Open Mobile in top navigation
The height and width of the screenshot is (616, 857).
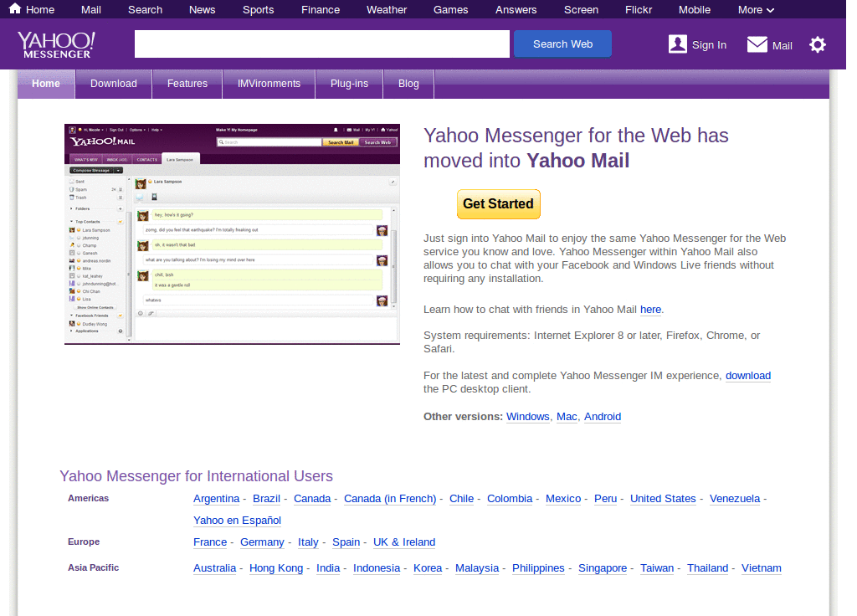(x=694, y=10)
